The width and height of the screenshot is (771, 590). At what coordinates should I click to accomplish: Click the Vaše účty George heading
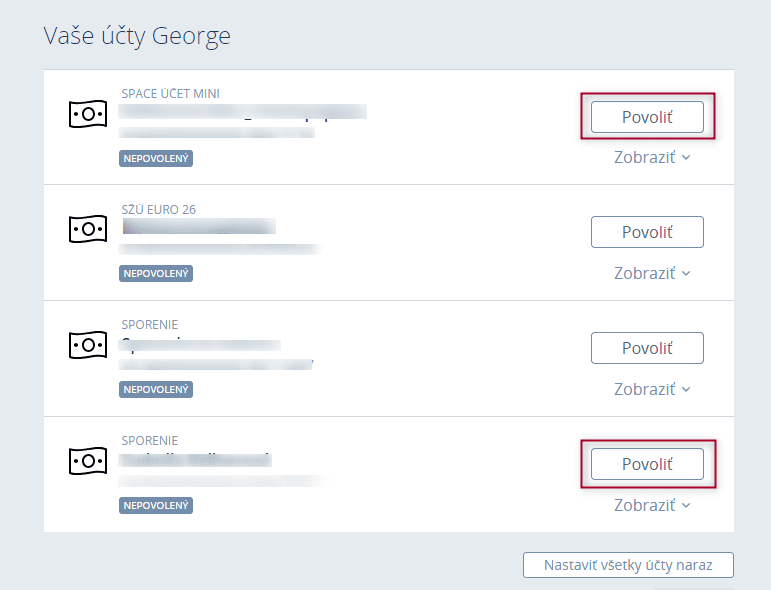pyautogui.click(x=137, y=37)
